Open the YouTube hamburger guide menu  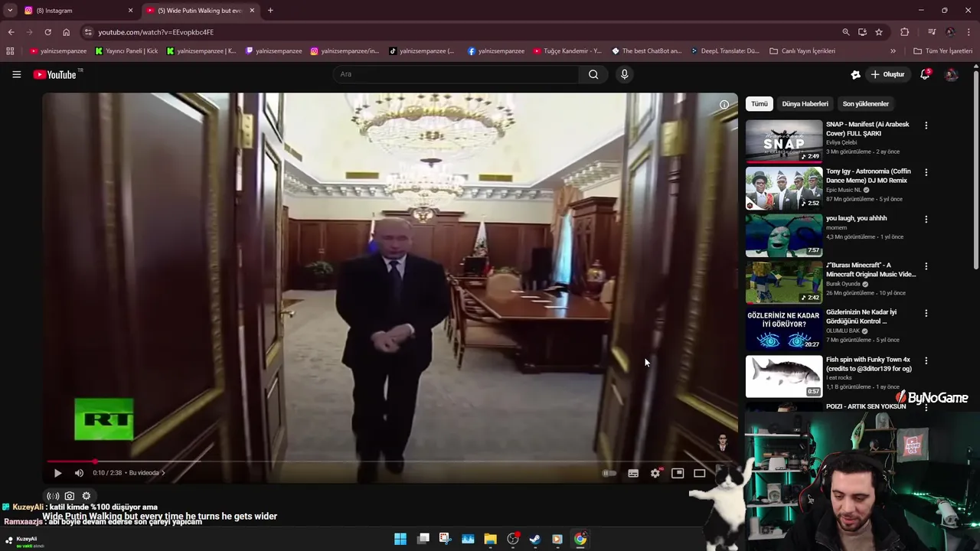tap(16, 74)
